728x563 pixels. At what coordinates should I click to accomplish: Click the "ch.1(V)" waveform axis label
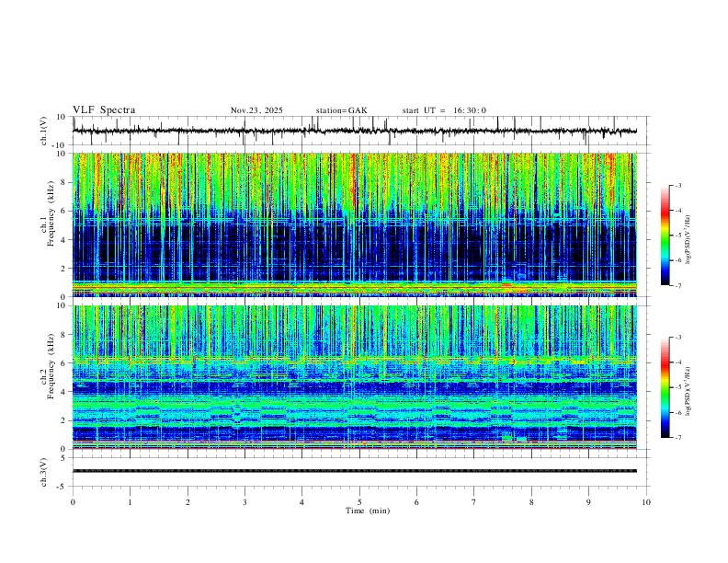(44, 131)
